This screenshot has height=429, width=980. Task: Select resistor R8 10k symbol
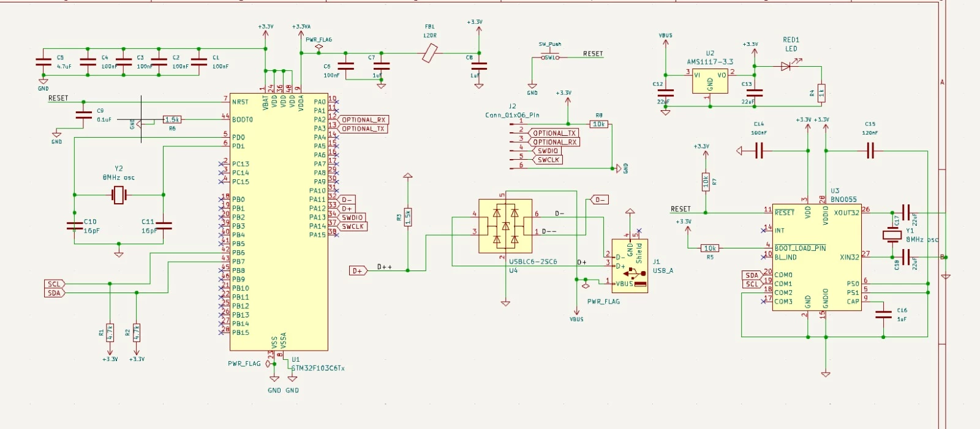[599, 124]
